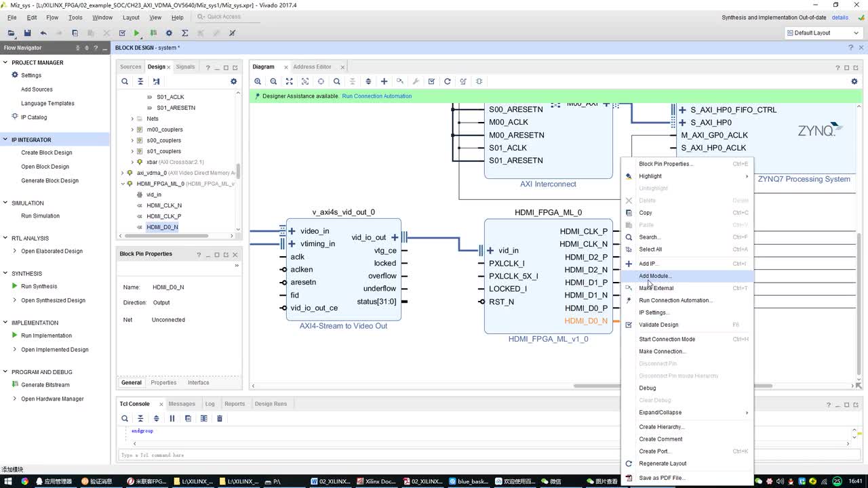The width and height of the screenshot is (868, 488).
Task: Open the Default Layout dropdown
Action: pos(824,33)
